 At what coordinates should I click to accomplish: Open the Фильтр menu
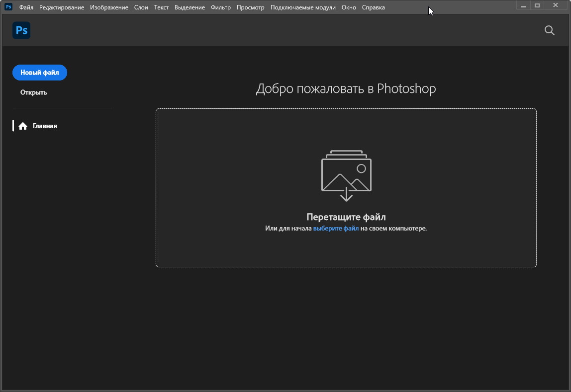click(221, 7)
